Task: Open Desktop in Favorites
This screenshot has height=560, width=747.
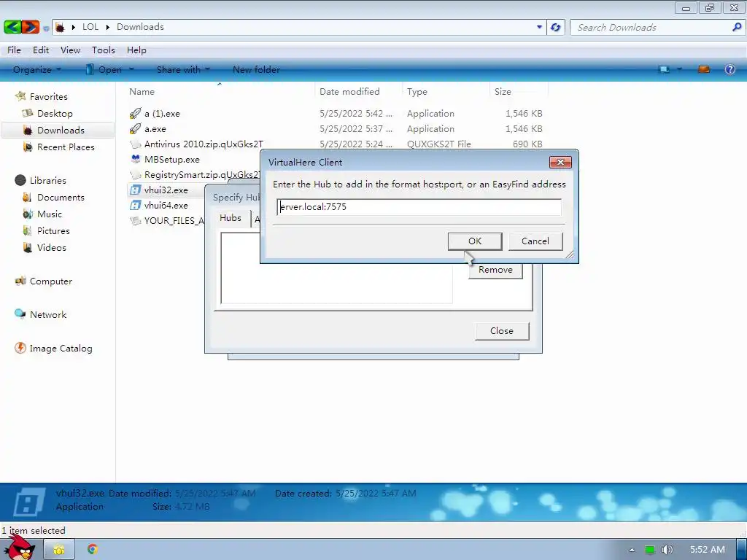Action: tap(55, 113)
